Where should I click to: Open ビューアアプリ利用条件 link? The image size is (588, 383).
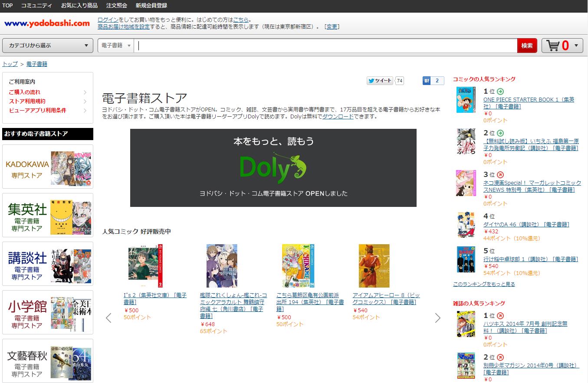click(37, 110)
